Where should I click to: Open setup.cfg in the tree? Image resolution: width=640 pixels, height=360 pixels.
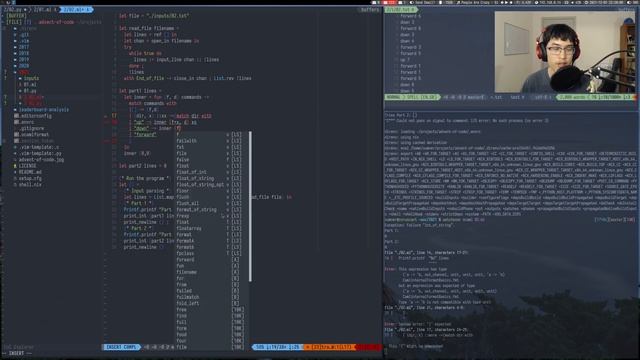tap(30, 178)
